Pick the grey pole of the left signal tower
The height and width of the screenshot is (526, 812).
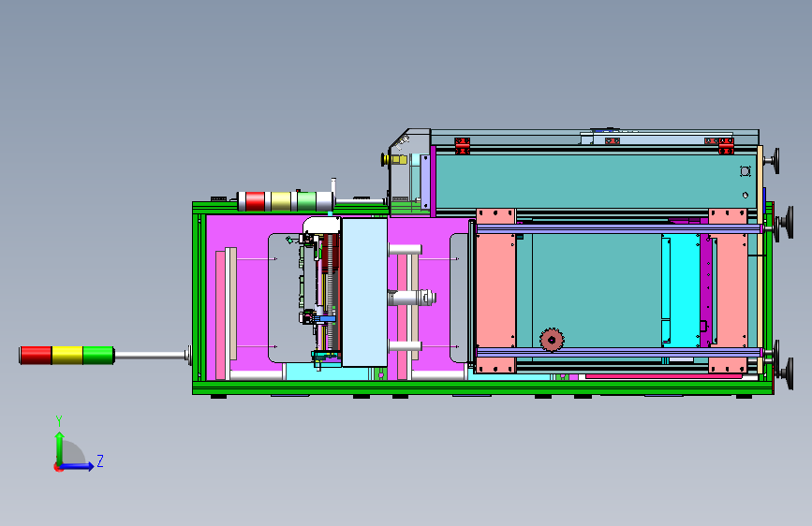pyautogui.click(x=150, y=355)
